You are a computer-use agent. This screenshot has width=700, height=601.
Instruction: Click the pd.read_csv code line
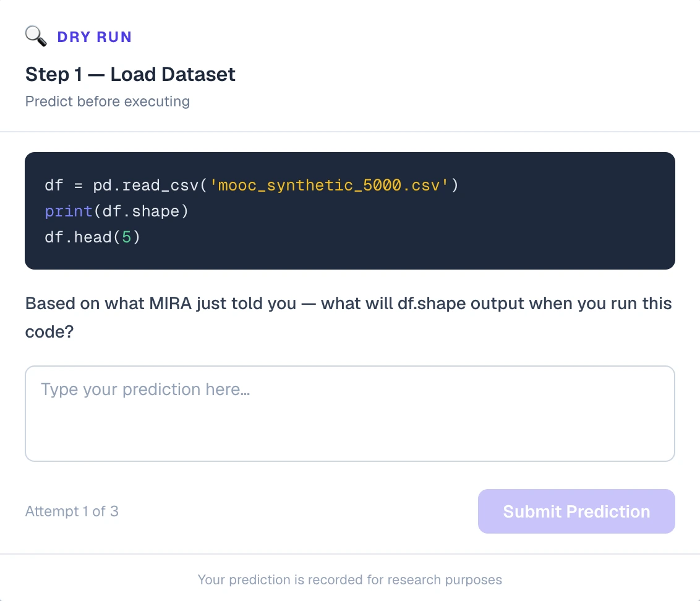point(252,185)
